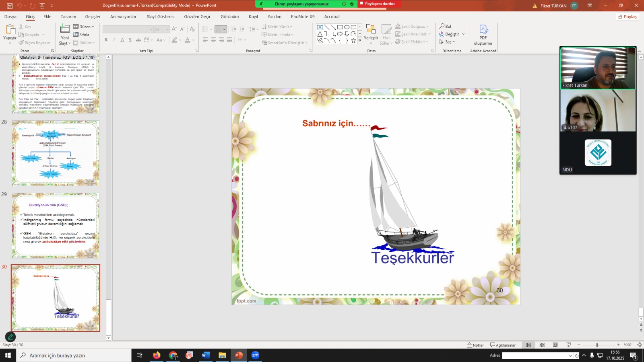Start slideshow from status bar icon
This screenshot has width=644, height=362.
point(568,345)
